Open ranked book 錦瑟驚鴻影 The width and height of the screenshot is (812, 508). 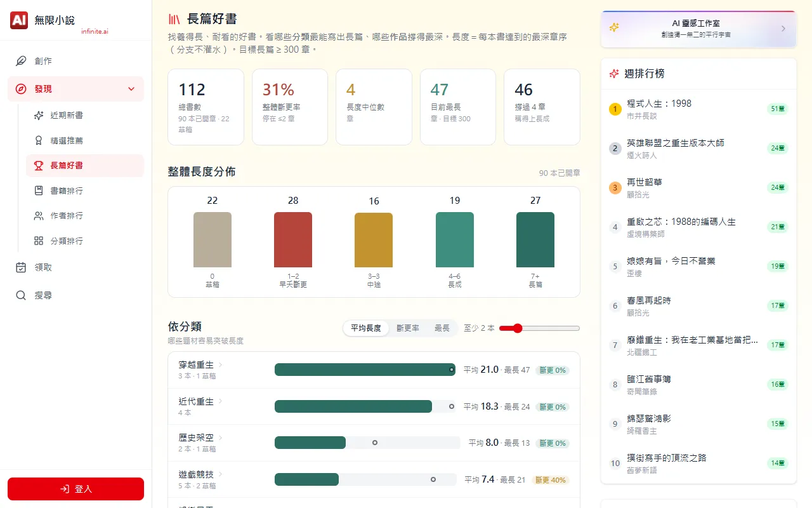pyautogui.click(x=698, y=424)
